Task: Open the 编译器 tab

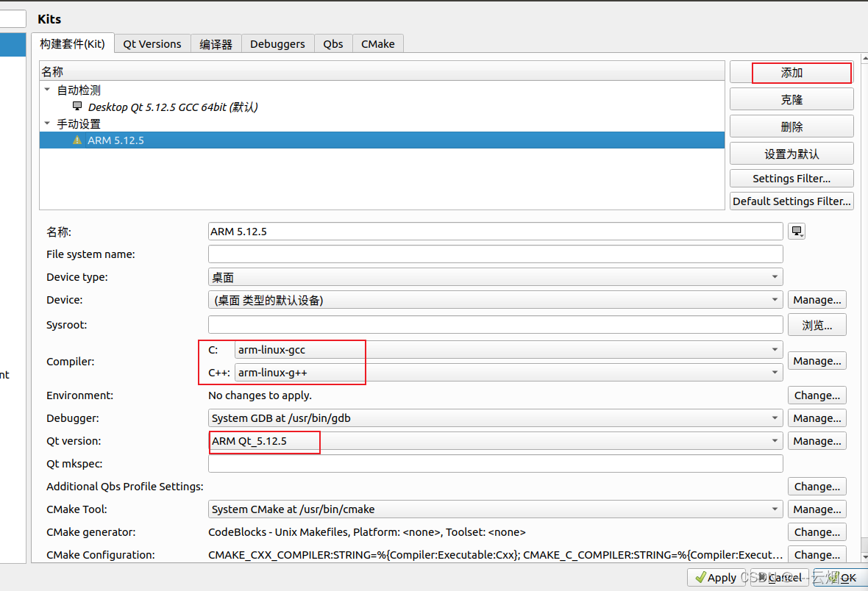Action: (x=215, y=43)
